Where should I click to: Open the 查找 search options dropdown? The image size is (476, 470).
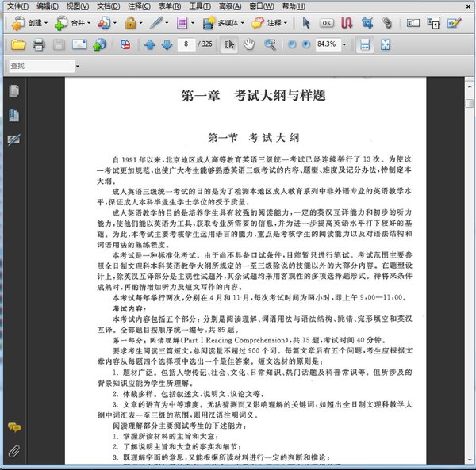tap(78, 66)
